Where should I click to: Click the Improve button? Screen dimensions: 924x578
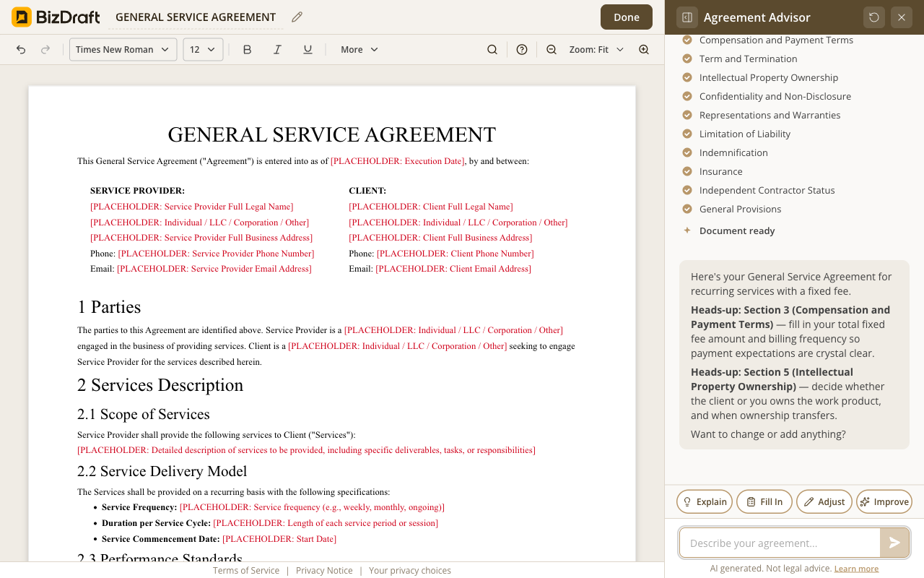coord(884,501)
